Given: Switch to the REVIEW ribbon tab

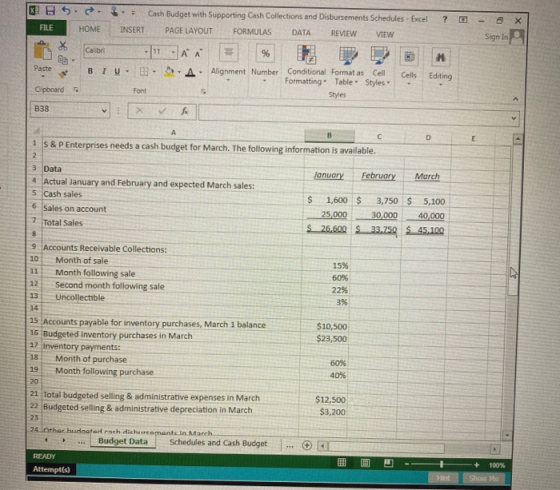Looking at the screenshot, I should (x=344, y=34).
